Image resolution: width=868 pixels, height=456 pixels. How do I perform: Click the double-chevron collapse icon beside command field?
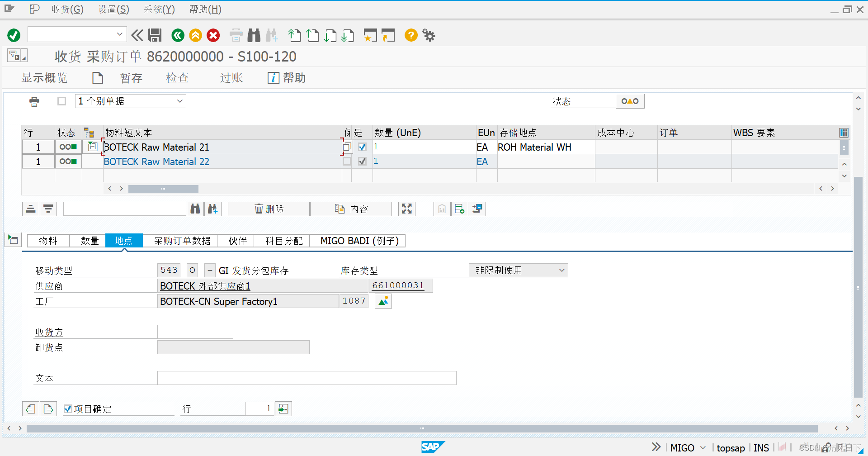[137, 35]
